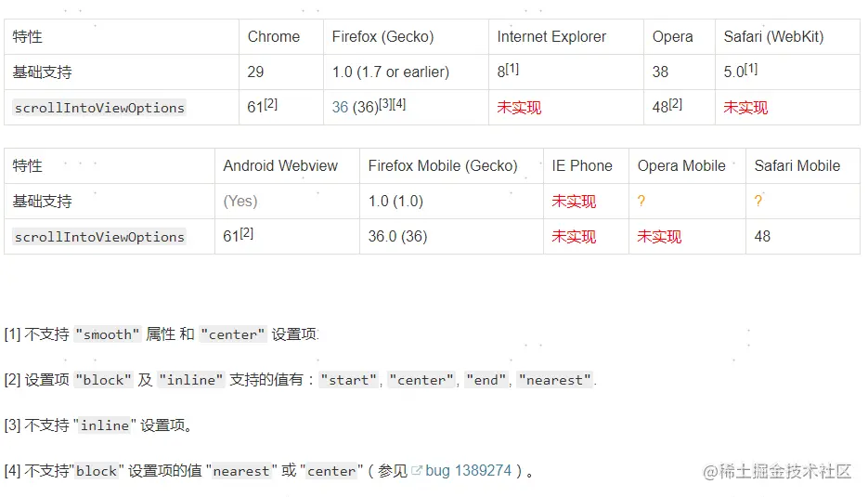The width and height of the screenshot is (868, 497).
Task: Click the Internet Explorer column header
Action: (551, 37)
